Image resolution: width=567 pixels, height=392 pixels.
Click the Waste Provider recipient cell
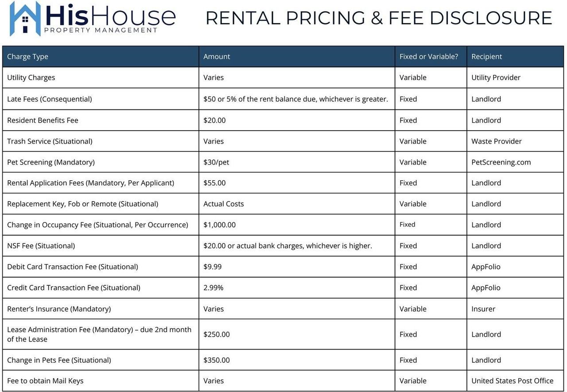(496, 141)
